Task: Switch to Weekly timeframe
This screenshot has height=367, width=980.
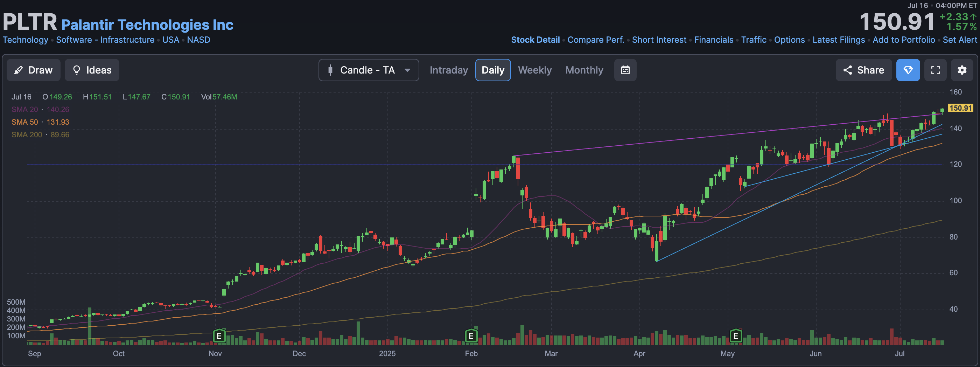Action: (534, 70)
